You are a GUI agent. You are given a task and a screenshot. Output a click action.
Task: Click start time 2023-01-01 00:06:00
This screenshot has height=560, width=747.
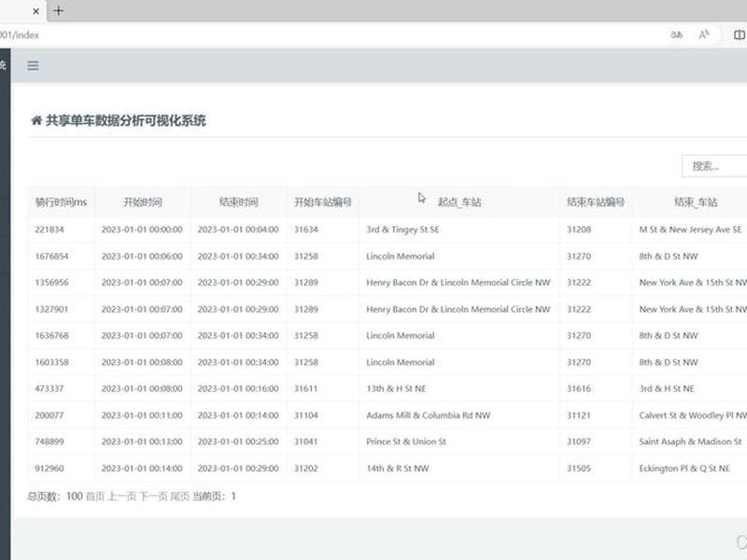(x=142, y=256)
